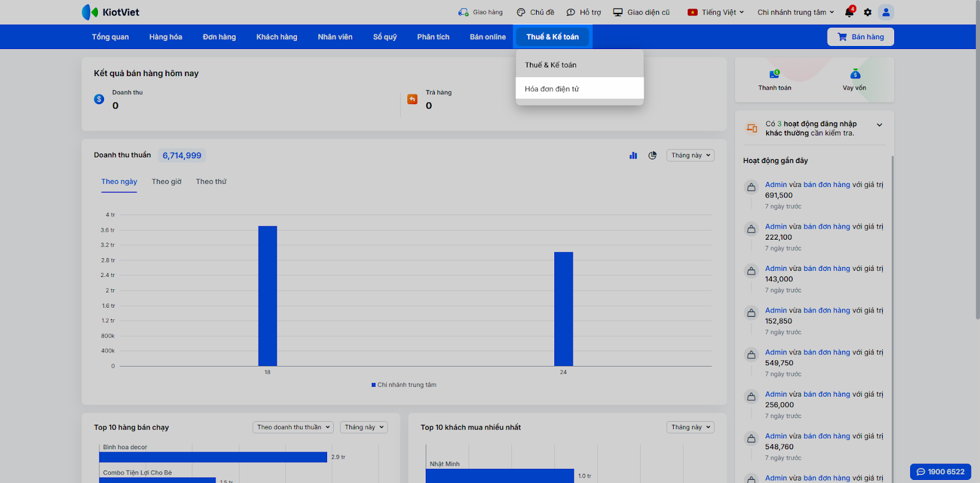Open the revenue Tháng này period dropdown
This screenshot has width=980, height=483.
[x=691, y=156]
